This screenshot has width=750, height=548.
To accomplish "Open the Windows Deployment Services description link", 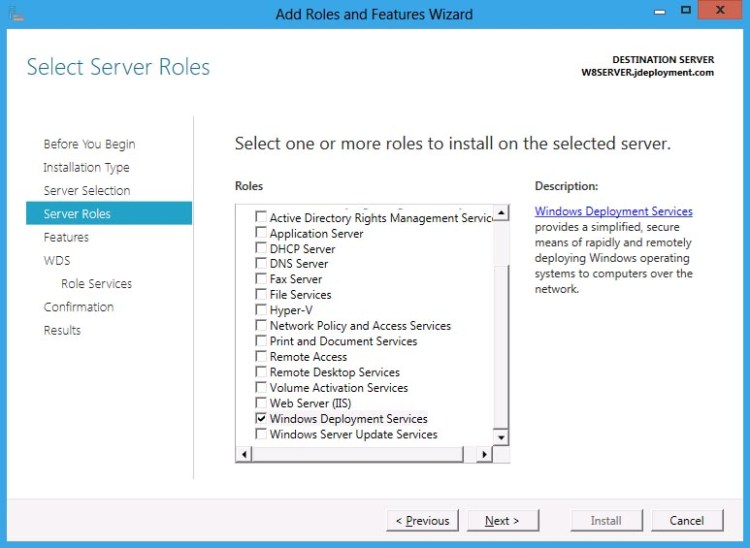I will [x=613, y=211].
